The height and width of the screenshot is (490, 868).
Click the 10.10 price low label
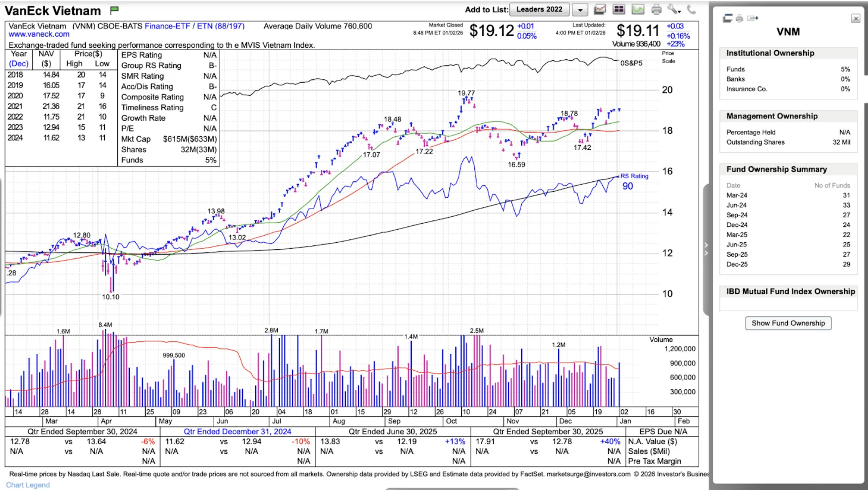110,297
